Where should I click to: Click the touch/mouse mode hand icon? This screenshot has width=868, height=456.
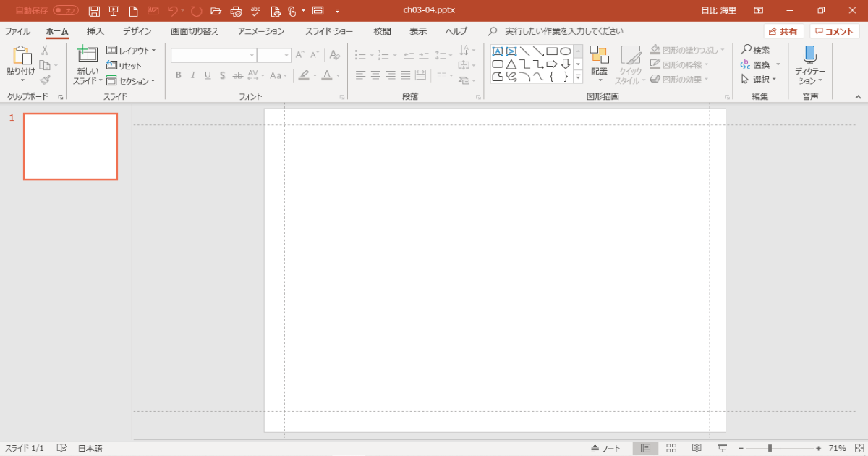tap(292, 11)
